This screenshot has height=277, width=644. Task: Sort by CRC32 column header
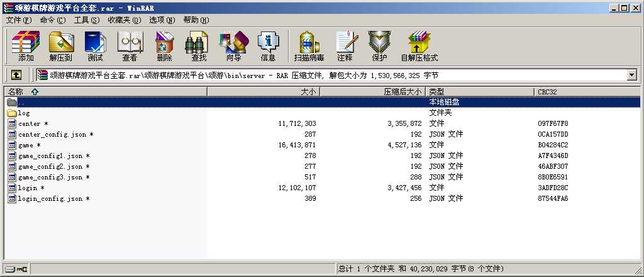pyautogui.click(x=587, y=92)
